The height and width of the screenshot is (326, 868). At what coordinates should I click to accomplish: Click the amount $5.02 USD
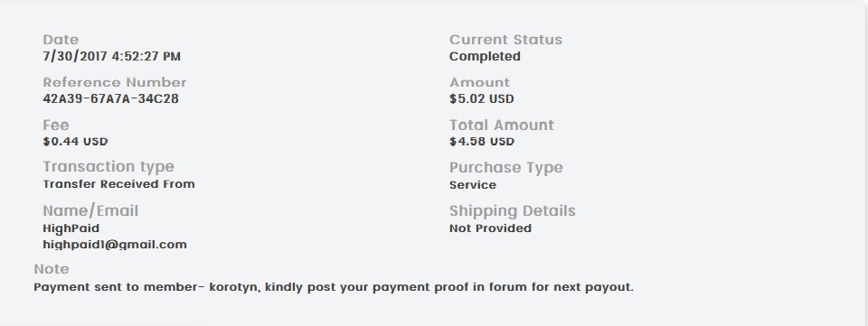tap(482, 99)
